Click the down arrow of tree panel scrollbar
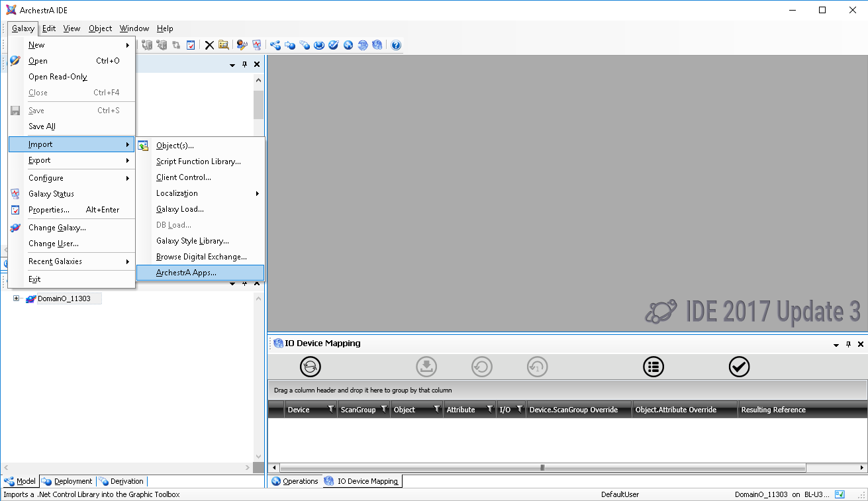The image size is (868, 501). (259, 457)
